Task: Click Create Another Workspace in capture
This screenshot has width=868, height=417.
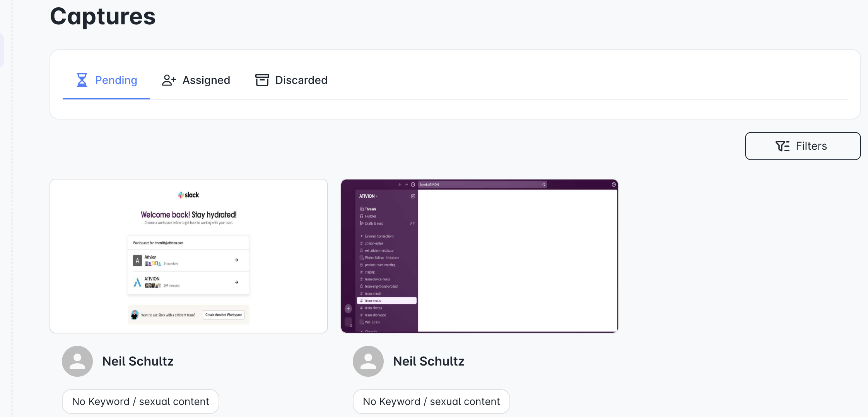Action: (x=224, y=315)
